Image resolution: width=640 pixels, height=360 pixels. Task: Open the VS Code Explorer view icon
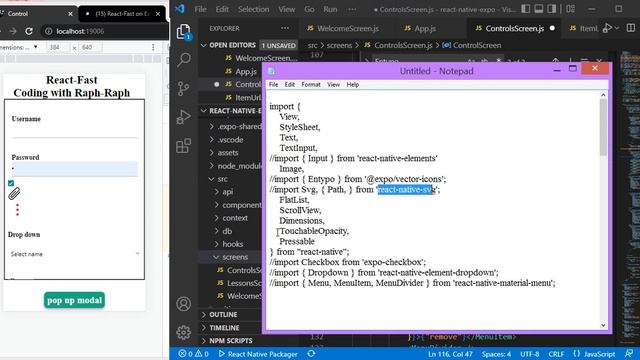pos(184,32)
